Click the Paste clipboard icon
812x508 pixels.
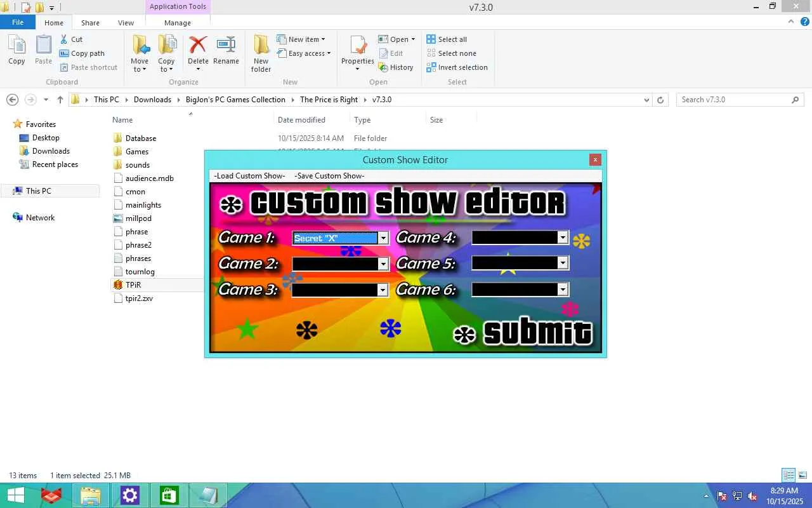coord(43,50)
